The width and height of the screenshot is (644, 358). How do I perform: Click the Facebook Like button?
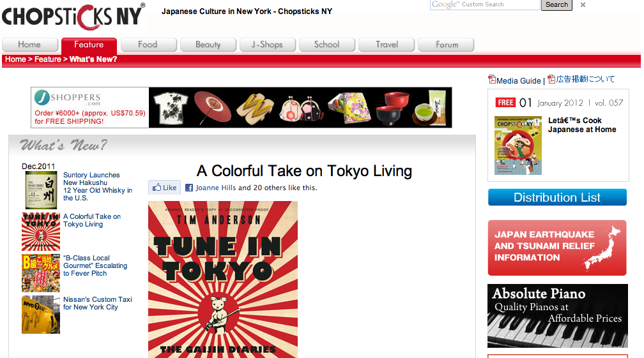coord(164,188)
